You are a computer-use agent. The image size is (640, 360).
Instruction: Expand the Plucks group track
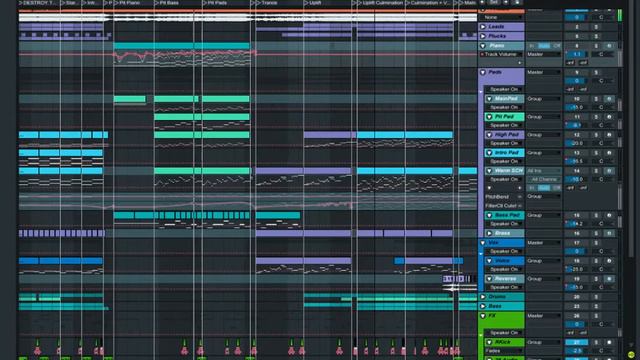coord(483,36)
